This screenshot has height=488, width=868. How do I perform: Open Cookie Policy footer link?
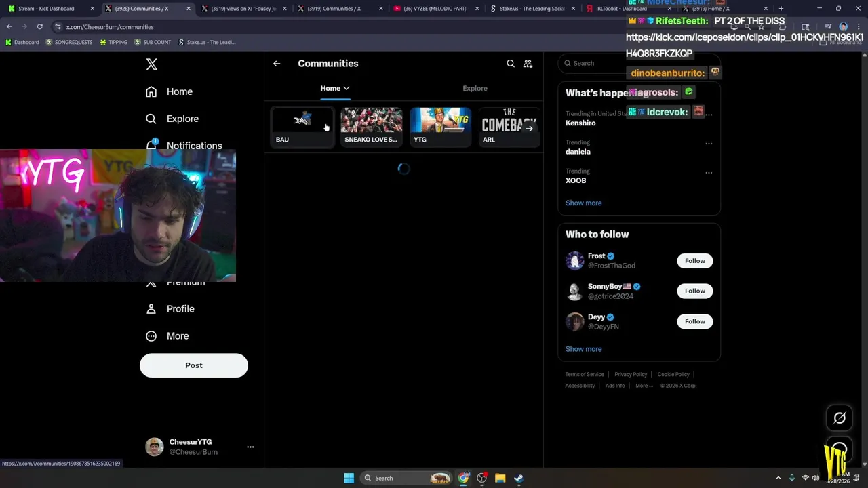pos(673,374)
